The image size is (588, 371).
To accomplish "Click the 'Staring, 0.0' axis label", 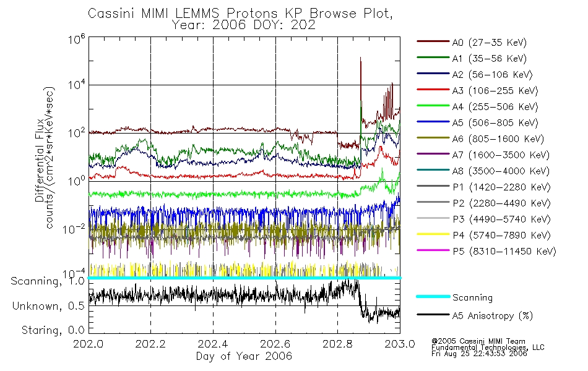I will pos(53,330).
